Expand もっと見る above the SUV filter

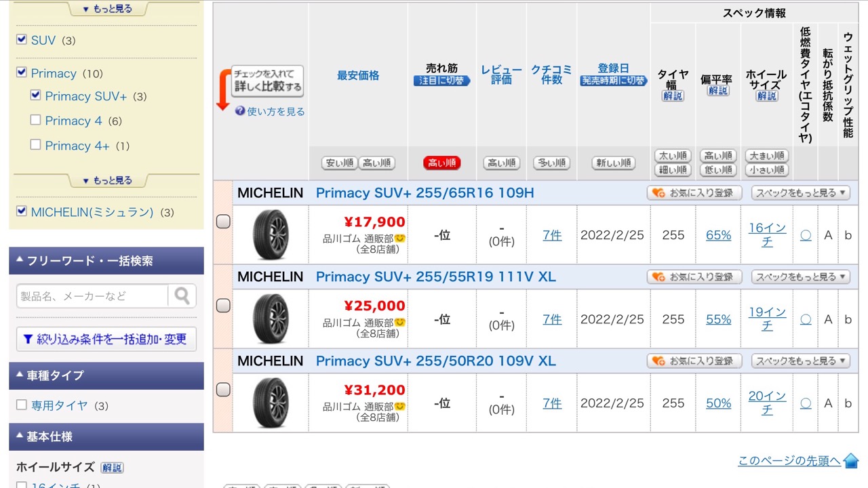click(x=106, y=9)
